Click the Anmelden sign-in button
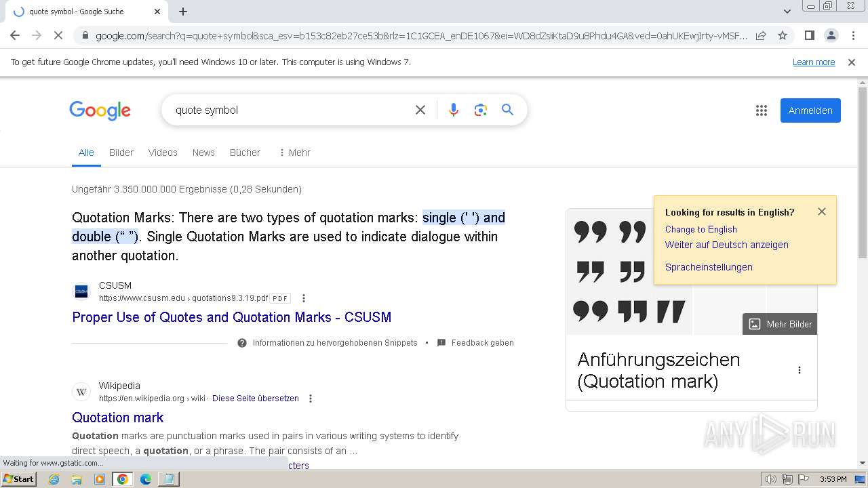 [x=810, y=110]
